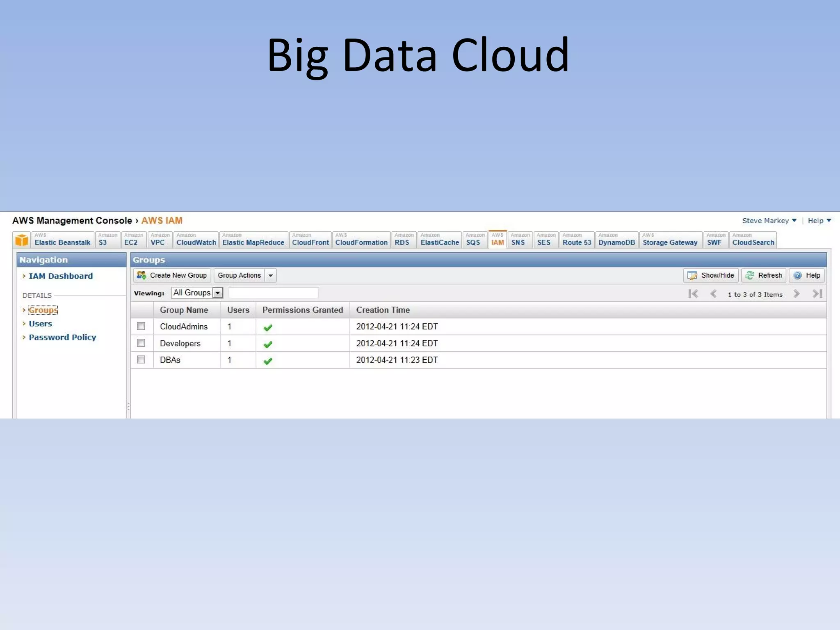The height and width of the screenshot is (630, 840).
Task: Open the top-right Help menu
Action: click(819, 221)
